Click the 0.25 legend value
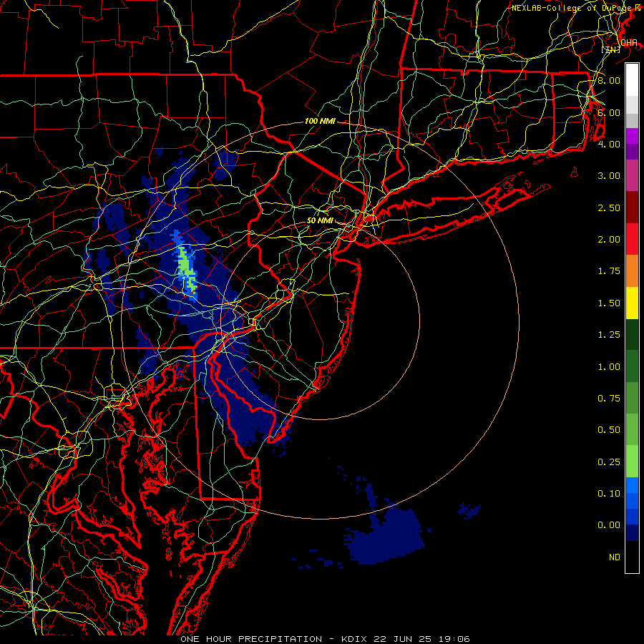The width and height of the screenshot is (644, 644). click(x=609, y=462)
